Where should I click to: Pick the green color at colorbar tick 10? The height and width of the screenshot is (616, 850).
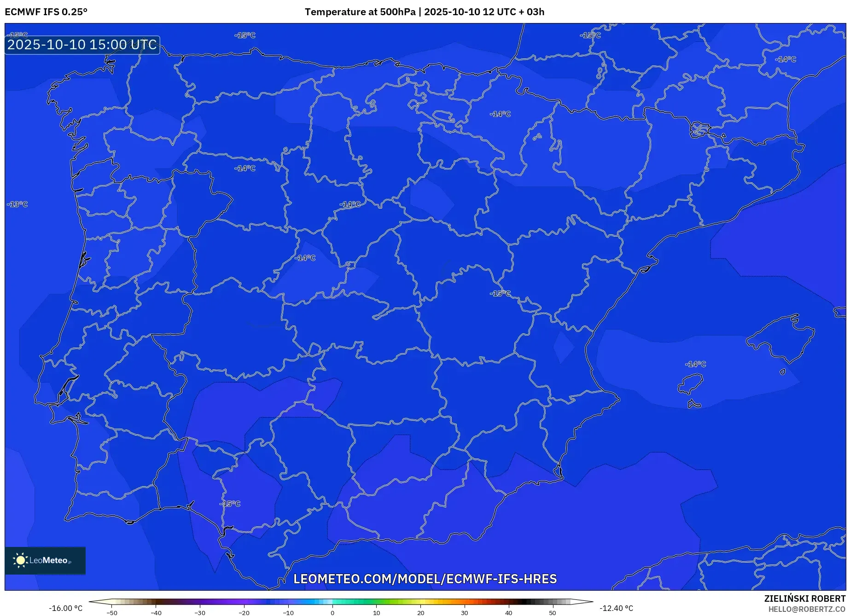(377, 602)
